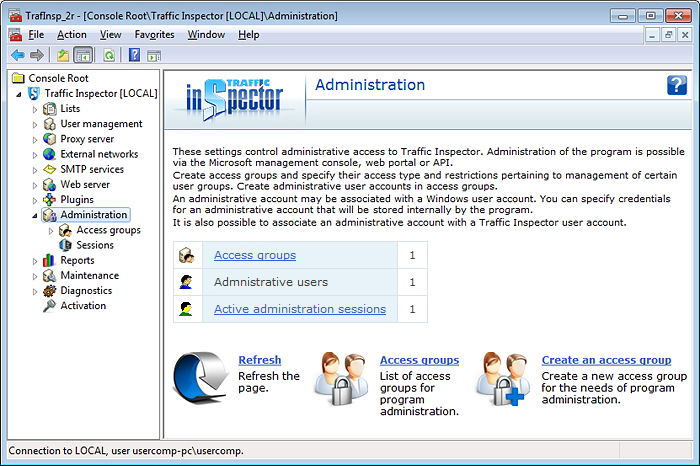Click the Create an access group link
Viewport: 700px width, 466px height.
click(x=606, y=360)
